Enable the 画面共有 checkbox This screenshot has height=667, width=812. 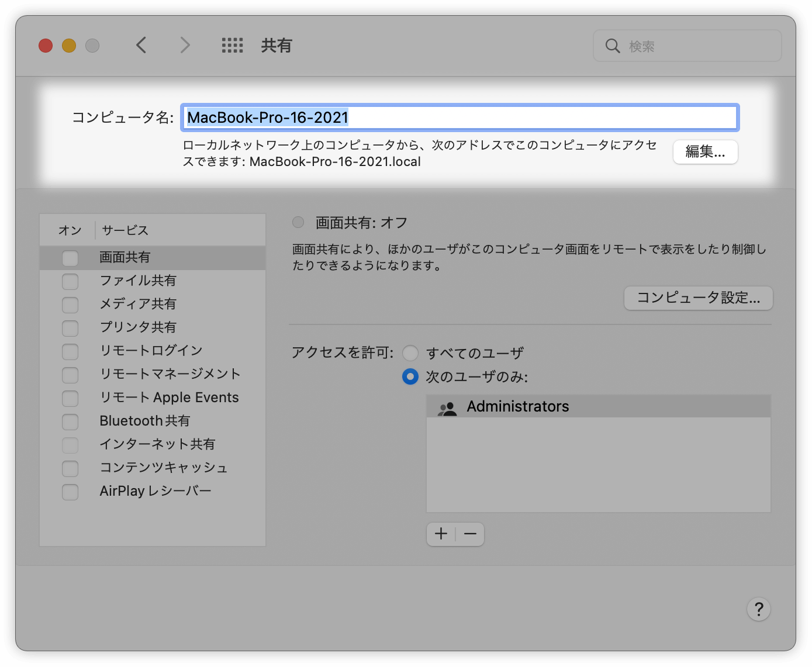point(70,258)
